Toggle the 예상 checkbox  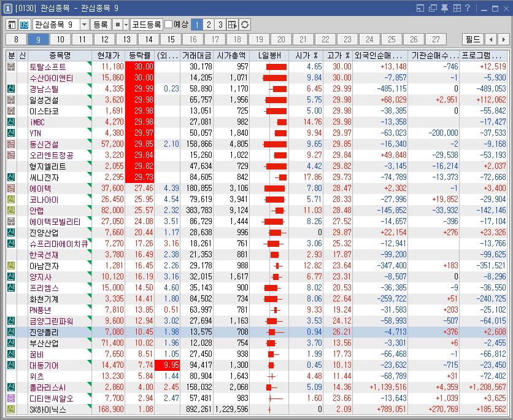pos(168,25)
